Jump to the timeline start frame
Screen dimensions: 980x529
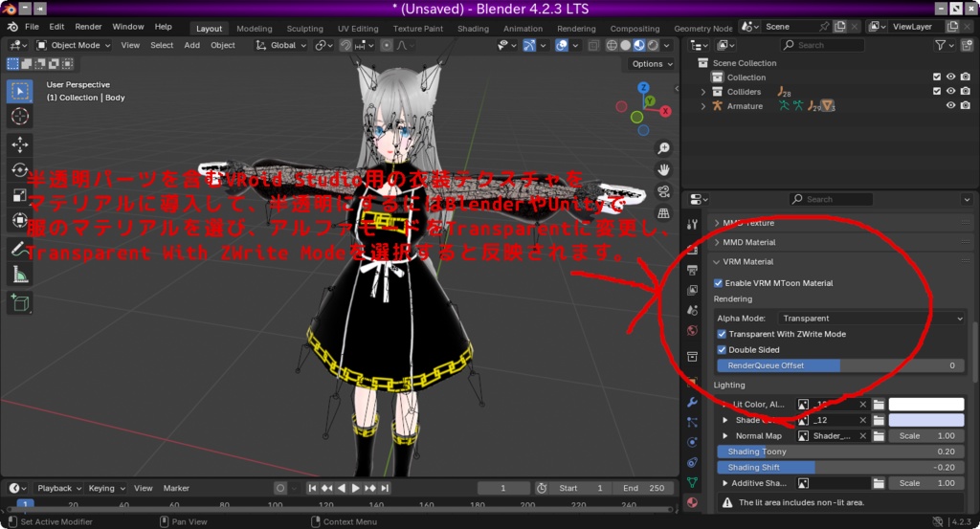pos(312,488)
